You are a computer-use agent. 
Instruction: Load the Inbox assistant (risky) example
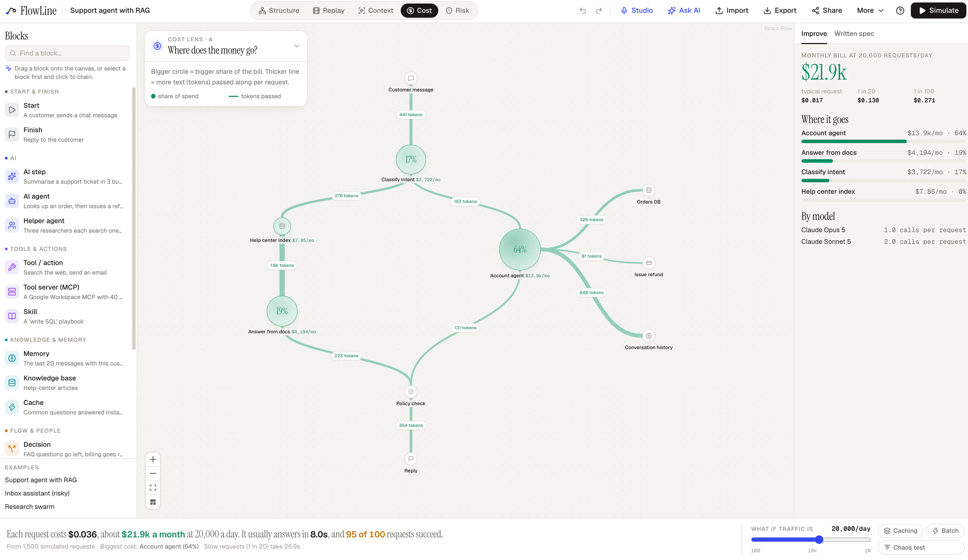[37, 493]
